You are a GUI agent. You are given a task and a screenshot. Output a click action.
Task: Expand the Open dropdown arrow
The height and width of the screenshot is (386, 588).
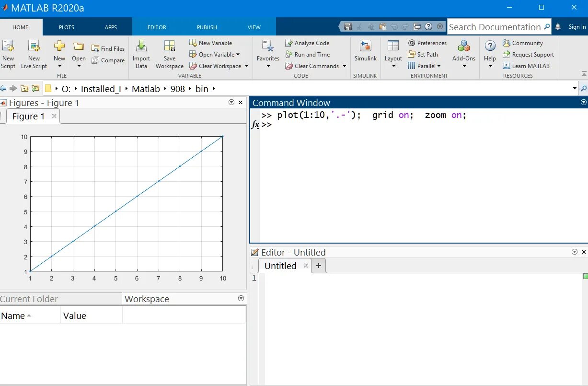[x=79, y=66]
